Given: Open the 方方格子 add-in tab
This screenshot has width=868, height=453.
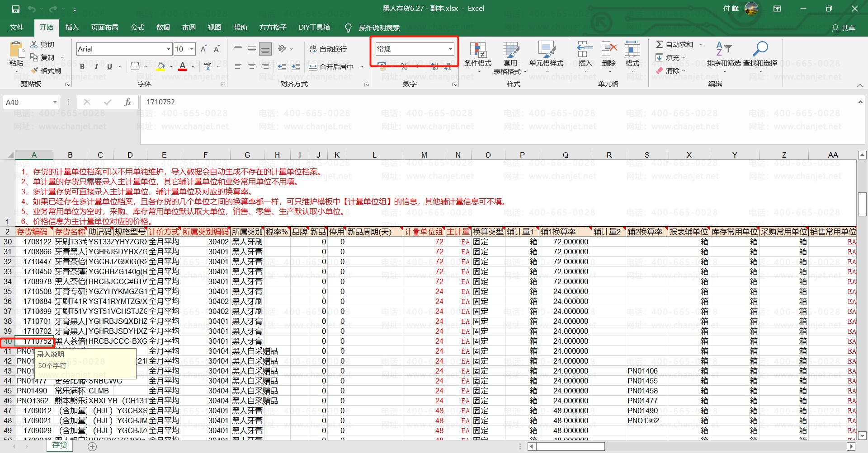Looking at the screenshot, I should click(273, 28).
